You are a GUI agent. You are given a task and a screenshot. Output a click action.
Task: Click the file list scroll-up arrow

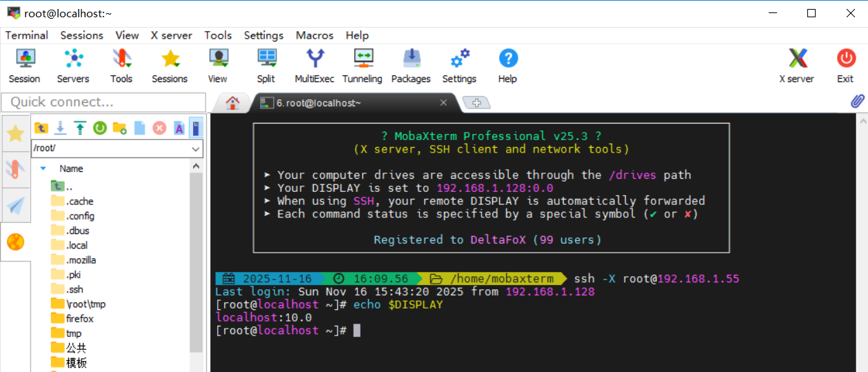click(x=196, y=167)
